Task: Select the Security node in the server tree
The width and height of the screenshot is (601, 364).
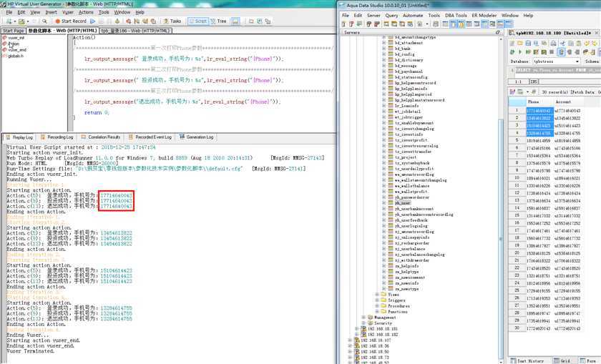Action: point(383,323)
